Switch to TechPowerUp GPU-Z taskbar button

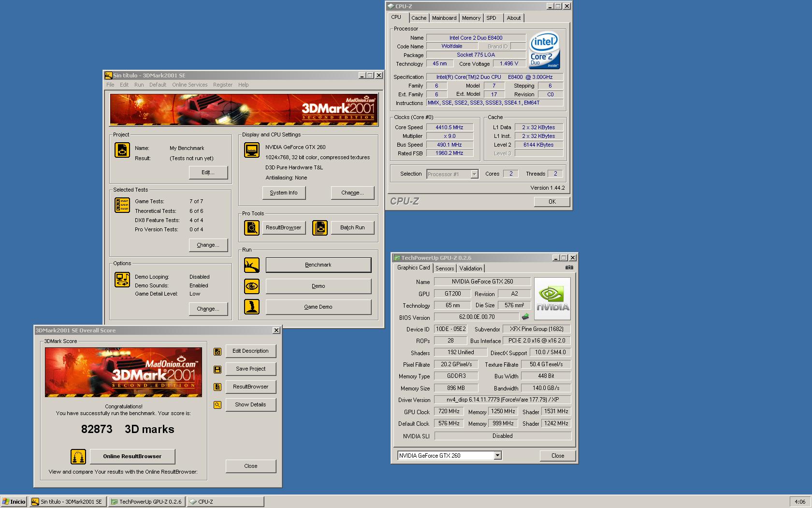(147, 502)
